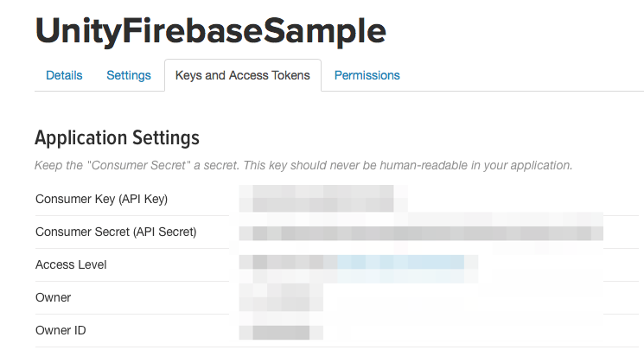Click the empty area right of the Owner ID value
644x350 pixels.
click(484, 330)
